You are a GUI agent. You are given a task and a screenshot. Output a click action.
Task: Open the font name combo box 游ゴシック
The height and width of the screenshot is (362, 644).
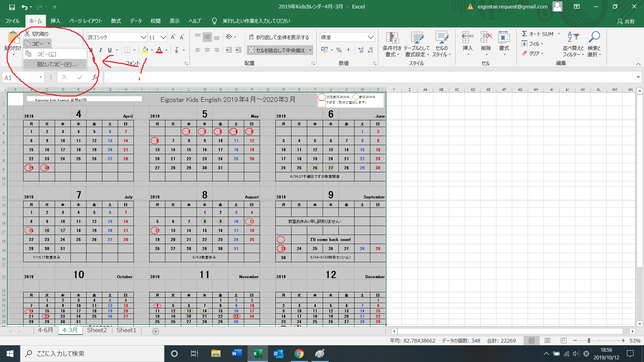click(x=117, y=37)
